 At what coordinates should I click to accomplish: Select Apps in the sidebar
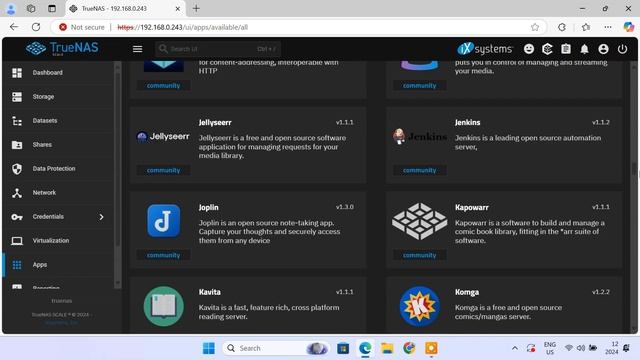tap(40, 265)
